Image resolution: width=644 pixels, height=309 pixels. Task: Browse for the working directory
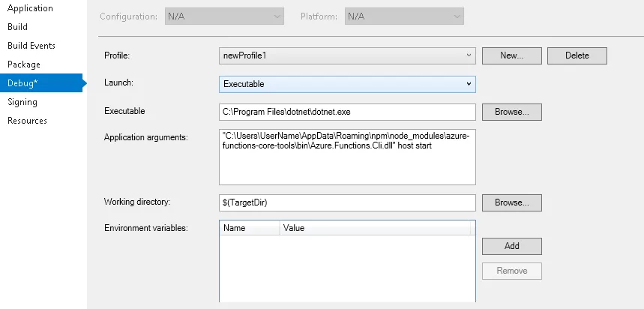[x=511, y=202]
